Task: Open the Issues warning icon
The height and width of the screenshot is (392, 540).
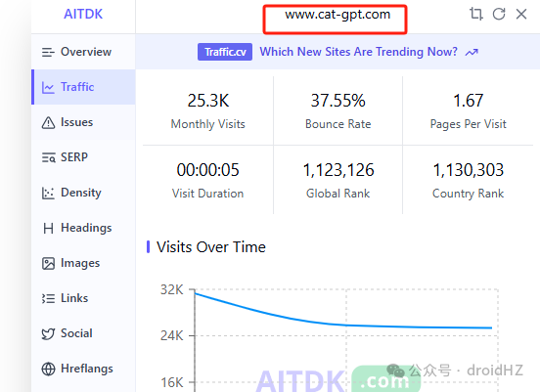Action: (x=48, y=122)
